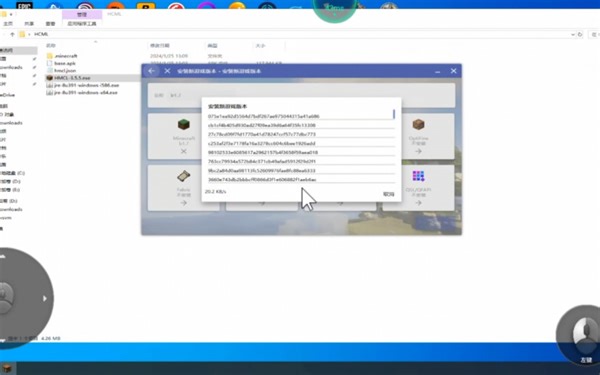Open the quick access toolbar dropdown arrow
Image resolution: width=600 pixels, height=375 pixels.
[11, 15]
